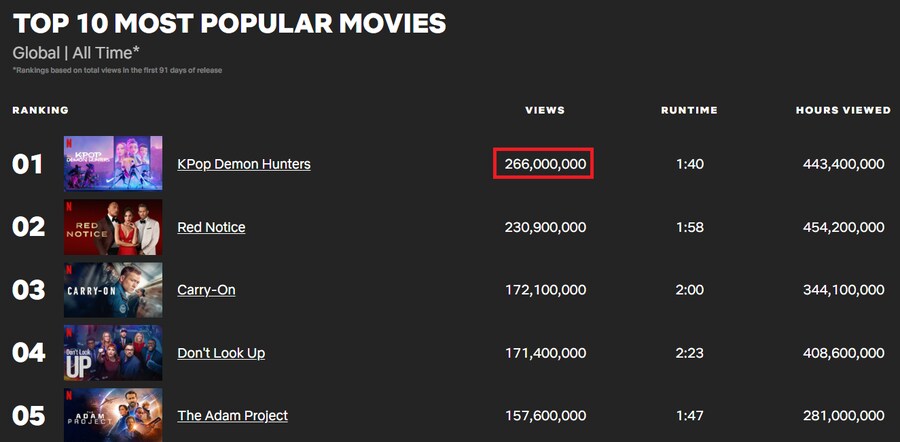This screenshot has height=442, width=900.
Task: Click the Red Notice poster thumbnail
Action: click(x=113, y=227)
